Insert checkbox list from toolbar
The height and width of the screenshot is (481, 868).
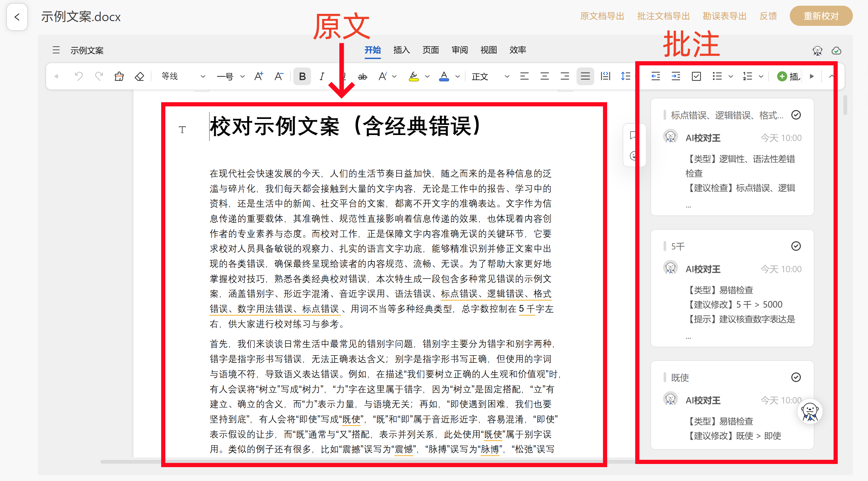pyautogui.click(x=696, y=77)
